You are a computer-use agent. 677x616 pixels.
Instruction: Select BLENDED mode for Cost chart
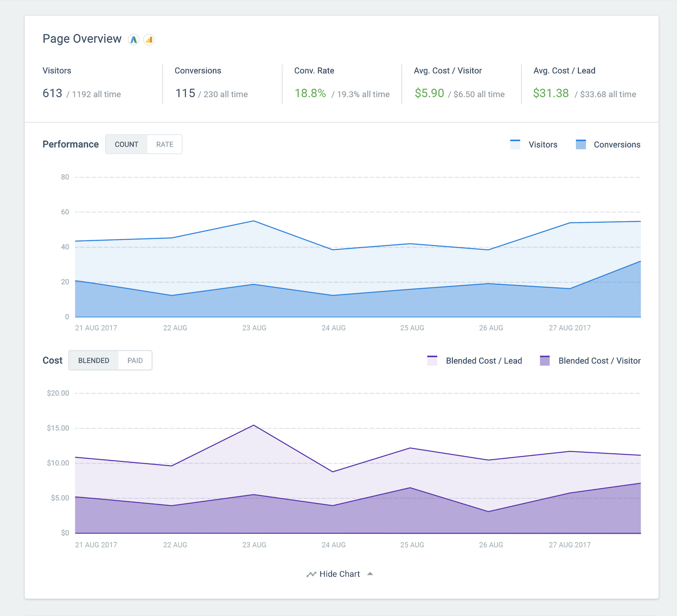94,360
